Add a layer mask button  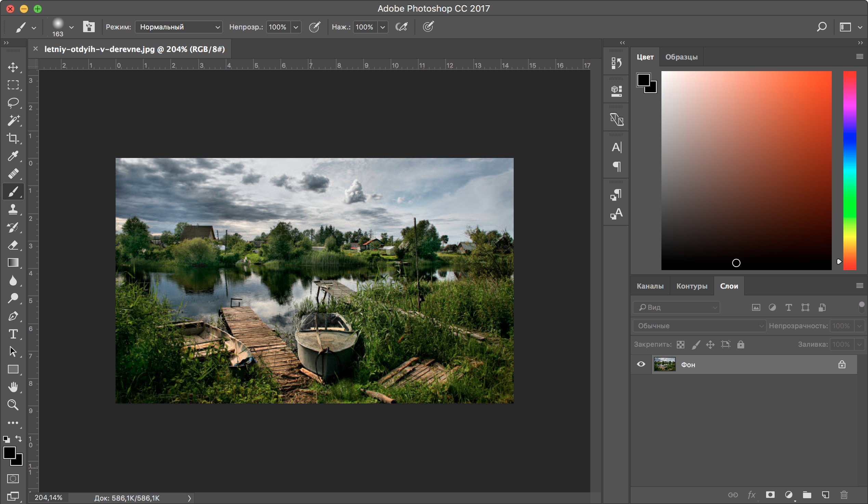(770, 495)
